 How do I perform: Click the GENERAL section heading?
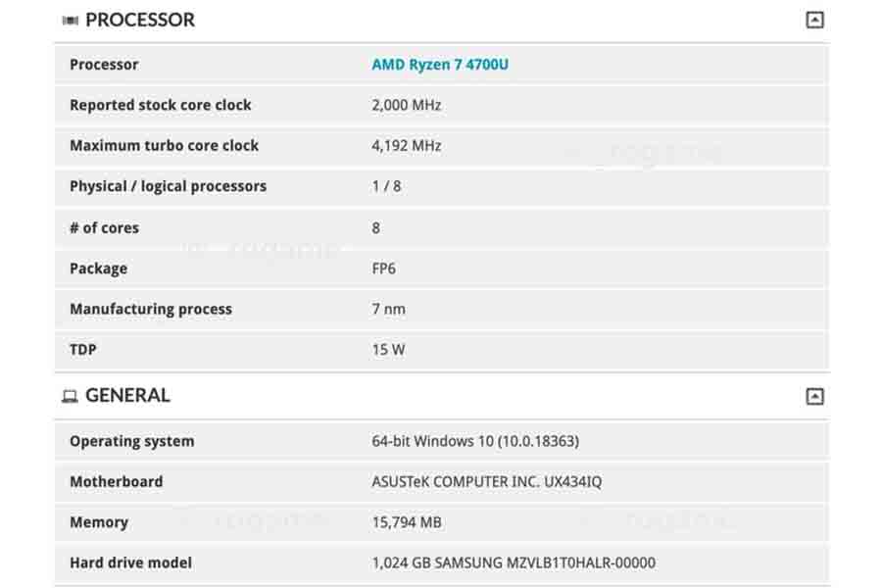(x=127, y=396)
